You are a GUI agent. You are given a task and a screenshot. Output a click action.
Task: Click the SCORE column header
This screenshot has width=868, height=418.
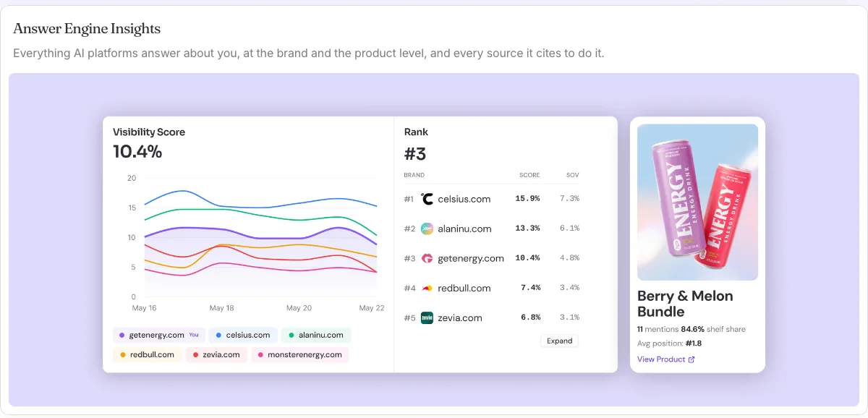point(529,175)
